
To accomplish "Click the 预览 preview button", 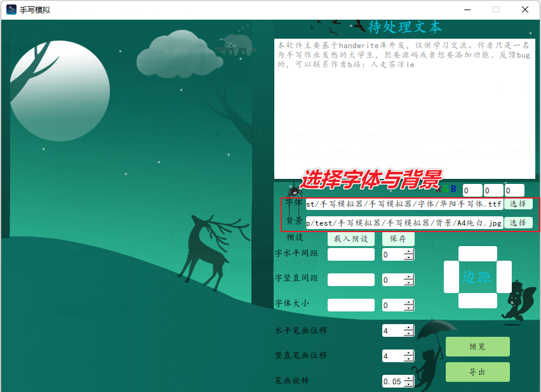I will 477,347.
